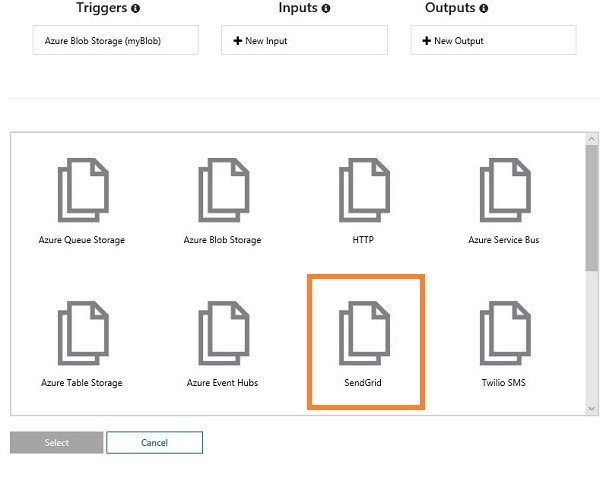Select the Azure Event Hubs icon

pos(222,335)
